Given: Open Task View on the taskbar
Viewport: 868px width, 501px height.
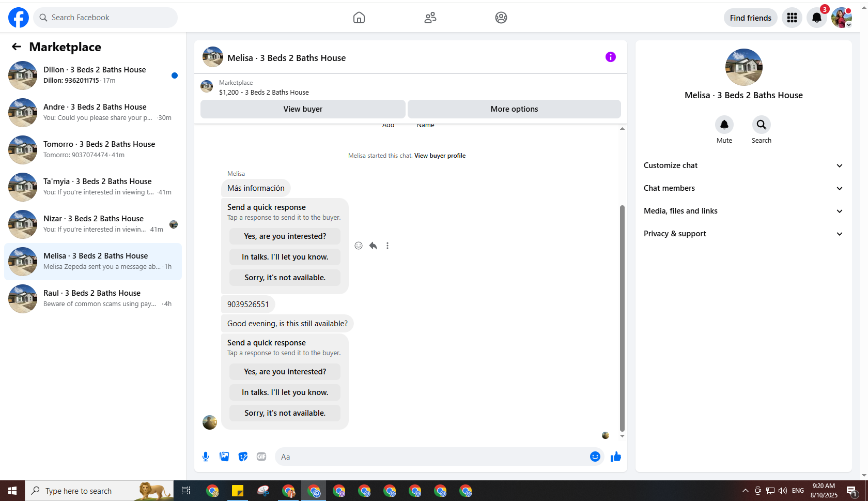Looking at the screenshot, I should 186,491.
